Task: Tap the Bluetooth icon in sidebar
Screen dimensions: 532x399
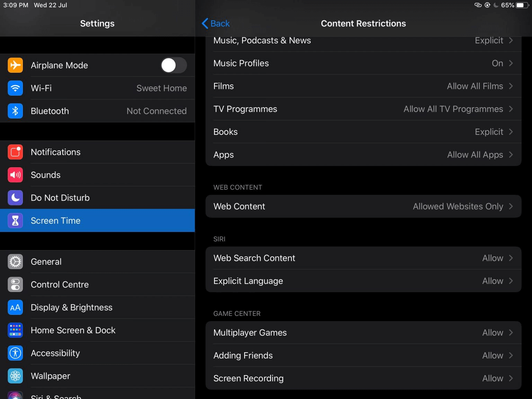Action: [15, 111]
